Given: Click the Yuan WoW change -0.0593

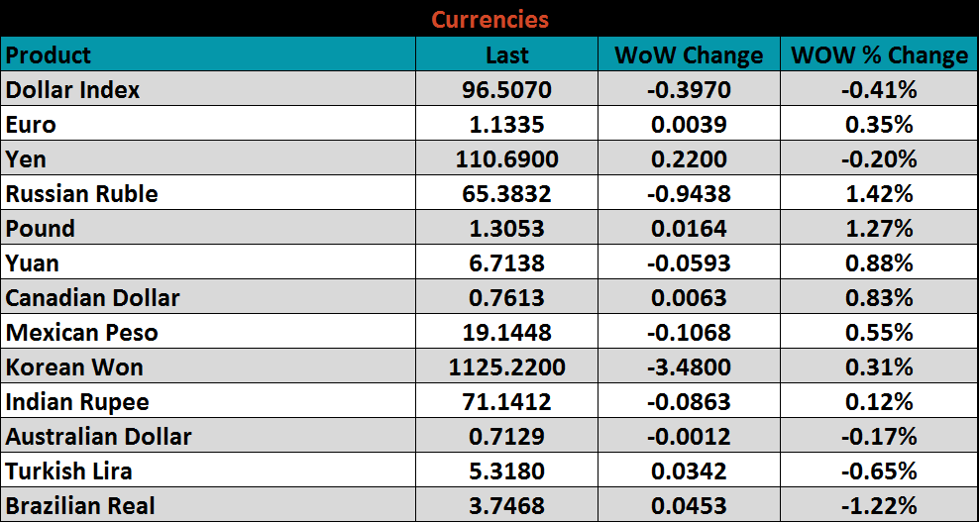Looking at the screenshot, I should pos(689,263).
